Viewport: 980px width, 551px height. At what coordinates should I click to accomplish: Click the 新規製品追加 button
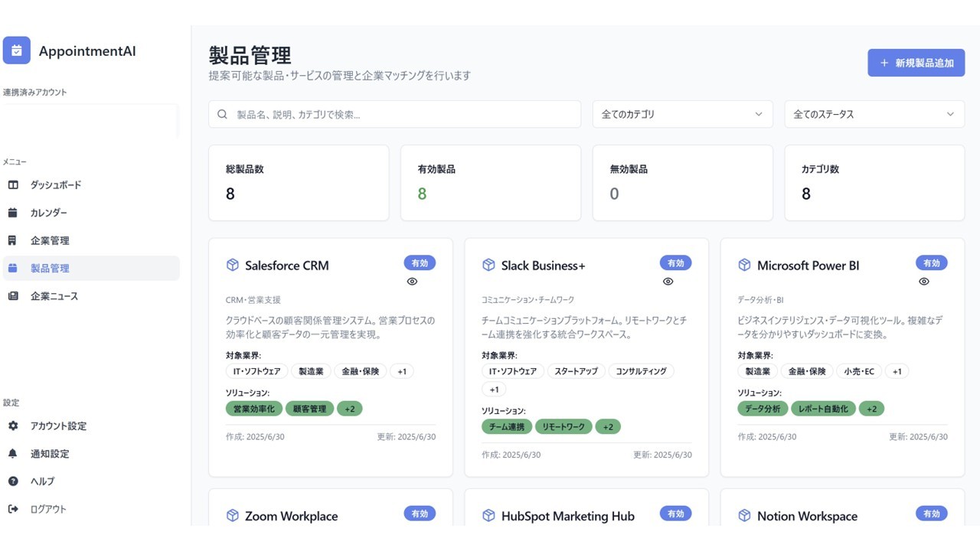916,63
